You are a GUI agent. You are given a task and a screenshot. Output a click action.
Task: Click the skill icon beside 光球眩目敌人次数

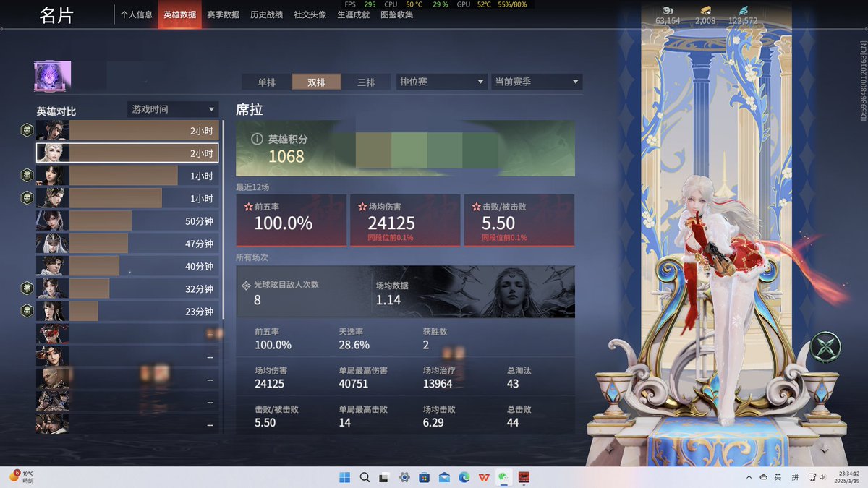(x=247, y=286)
